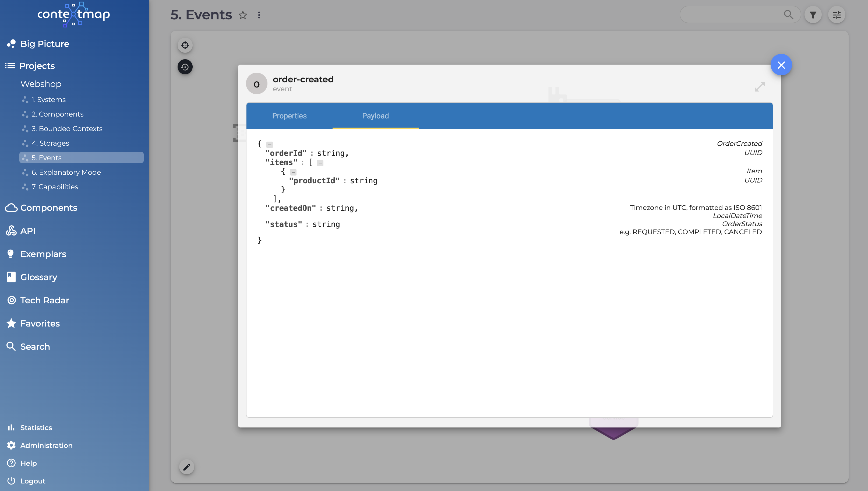Click the order-created dialog title
Screen dimensions: 868x491
pos(303,79)
